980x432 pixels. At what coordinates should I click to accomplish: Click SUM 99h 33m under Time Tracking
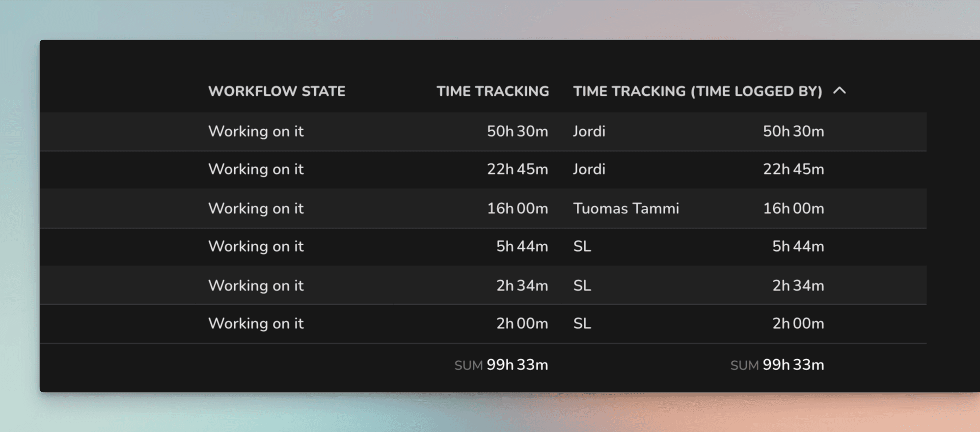tap(501, 365)
